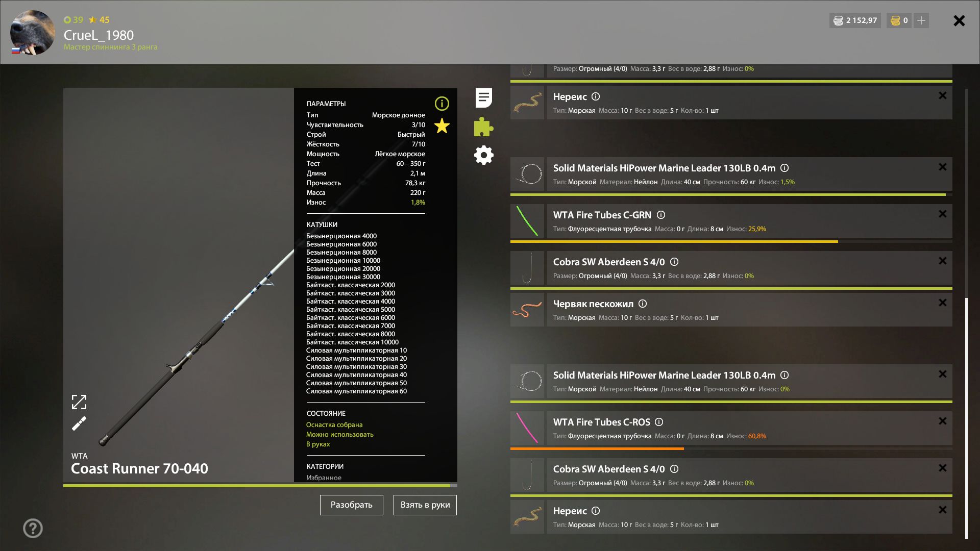This screenshot has height=551, width=980.
Task: Show info for Червяк пескожил
Action: [x=643, y=304]
